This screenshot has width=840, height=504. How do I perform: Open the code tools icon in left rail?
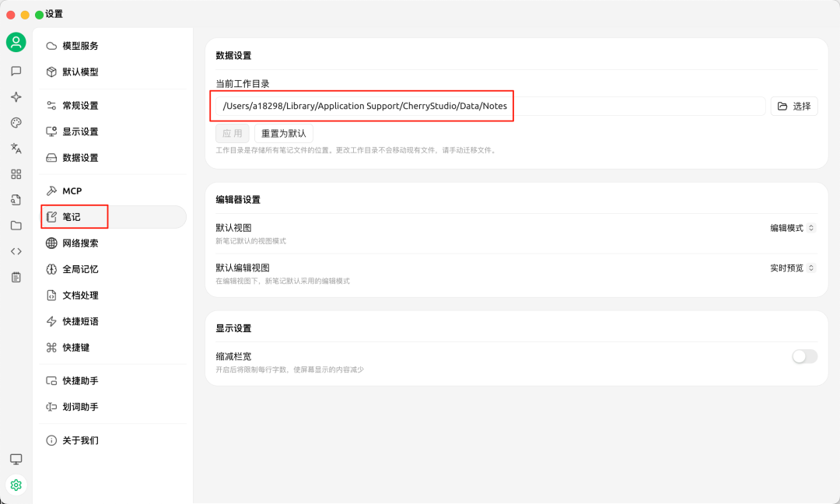(x=16, y=251)
